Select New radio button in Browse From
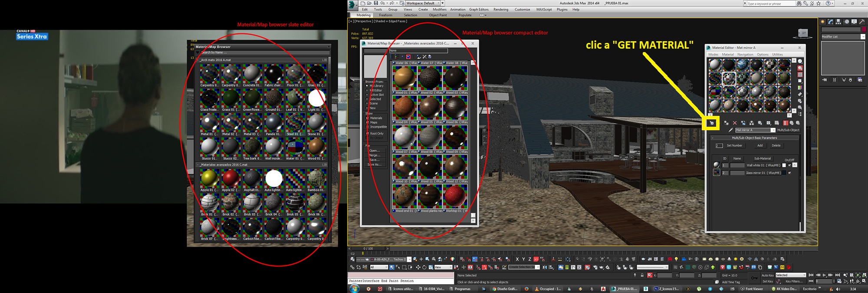Image resolution: width=868 pixels, height=293 pixels. pos(367,108)
